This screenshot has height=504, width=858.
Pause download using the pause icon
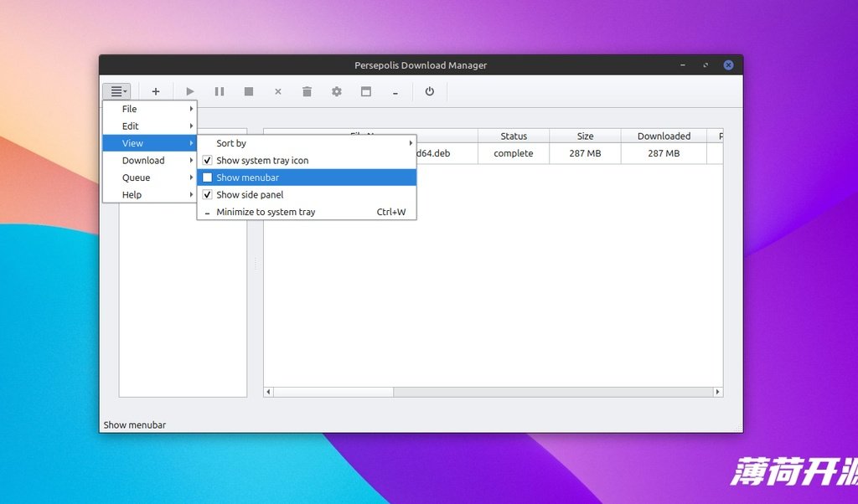coord(220,91)
